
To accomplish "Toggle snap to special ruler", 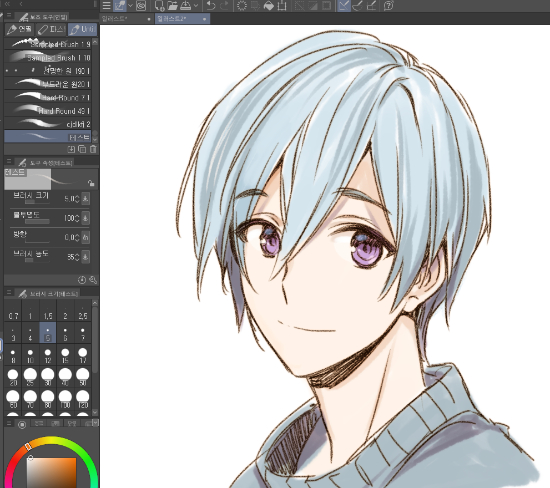I will pyautogui.click(x=357, y=6).
